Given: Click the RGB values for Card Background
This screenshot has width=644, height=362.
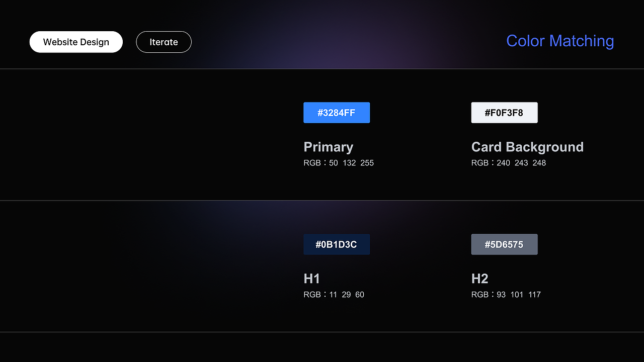Looking at the screenshot, I should pos(508,162).
